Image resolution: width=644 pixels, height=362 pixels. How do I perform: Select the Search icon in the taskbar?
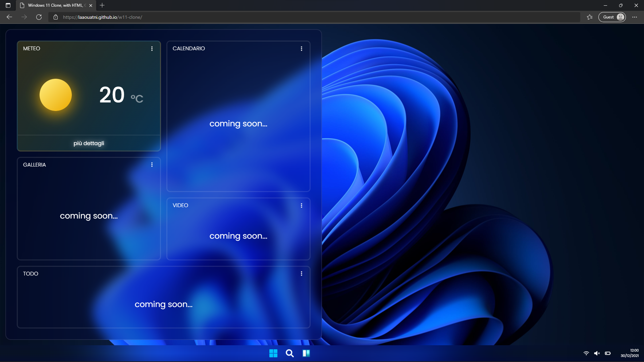point(290,353)
